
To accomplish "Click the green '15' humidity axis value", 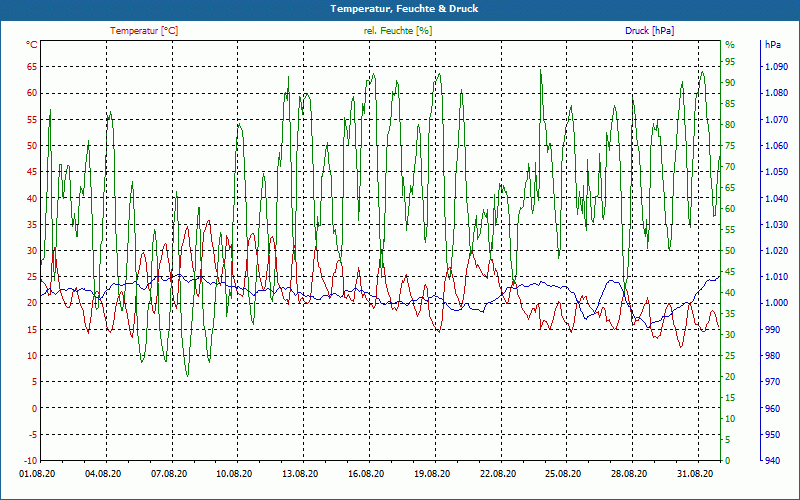I will pos(730,397).
